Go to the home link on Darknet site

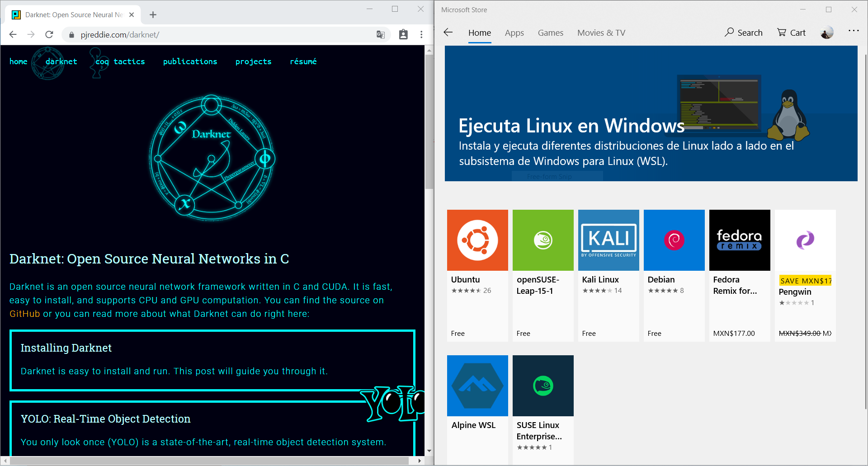point(19,61)
